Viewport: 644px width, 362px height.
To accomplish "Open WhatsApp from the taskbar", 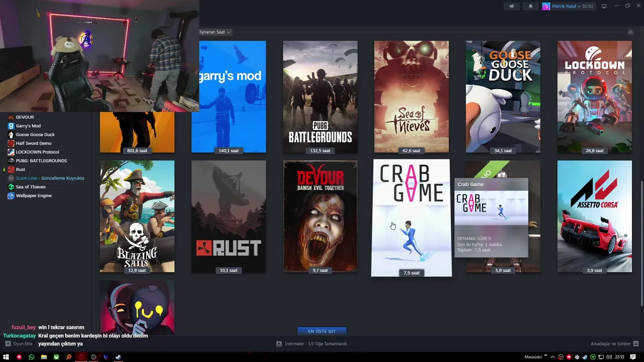I will tap(31, 357).
